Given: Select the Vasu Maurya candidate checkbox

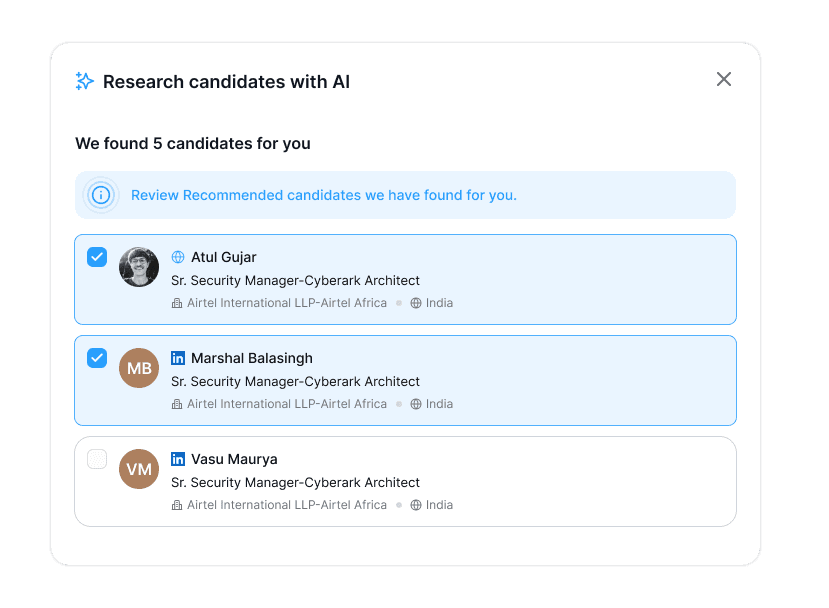Looking at the screenshot, I should click(x=97, y=459).
